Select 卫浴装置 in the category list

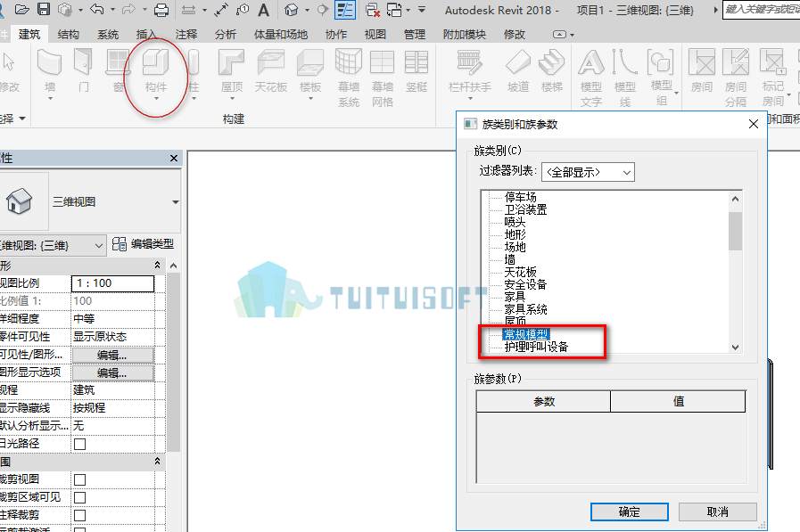tap(525, 209)
